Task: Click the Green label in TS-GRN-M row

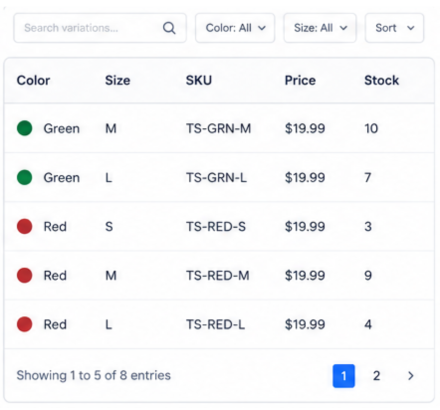Action: click(62, 128)
